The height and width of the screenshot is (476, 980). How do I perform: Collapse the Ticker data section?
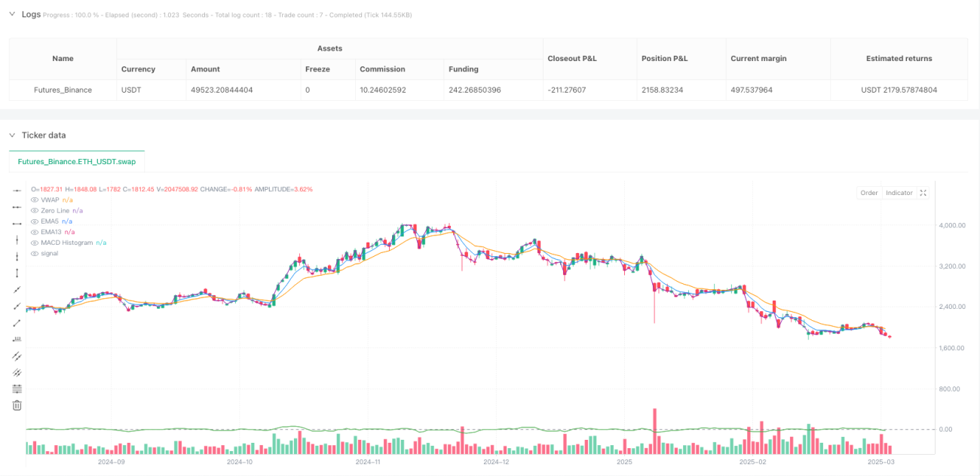coord(12,136)
